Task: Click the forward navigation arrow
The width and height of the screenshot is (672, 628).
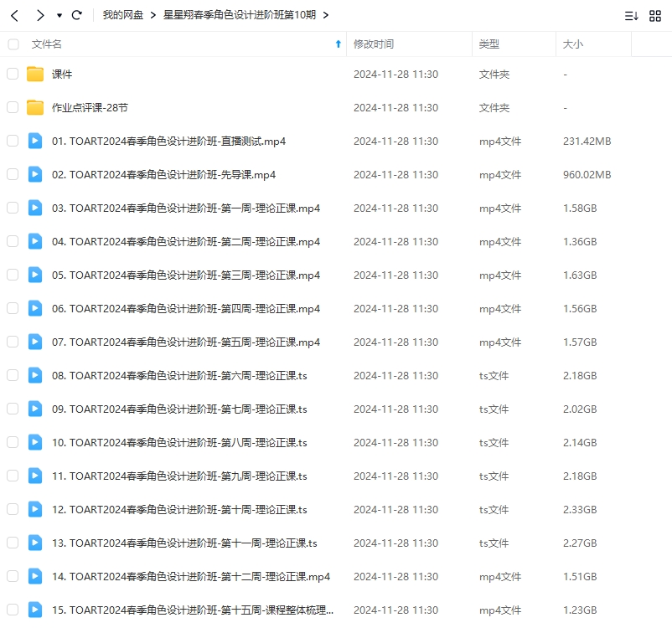Action: click(40, 15)
